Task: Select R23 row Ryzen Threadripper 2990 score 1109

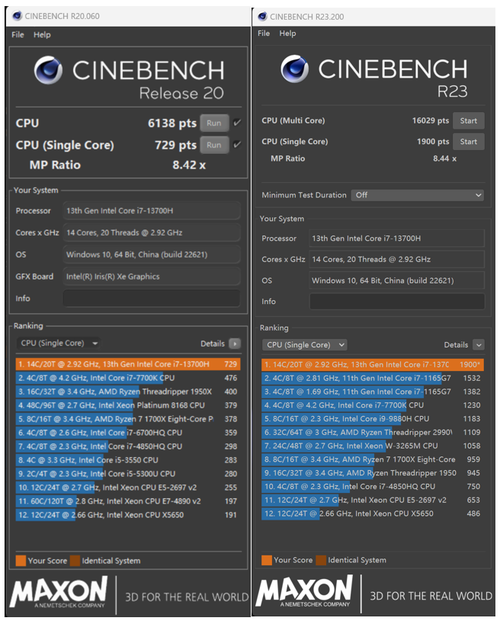Action: (373, 432)
